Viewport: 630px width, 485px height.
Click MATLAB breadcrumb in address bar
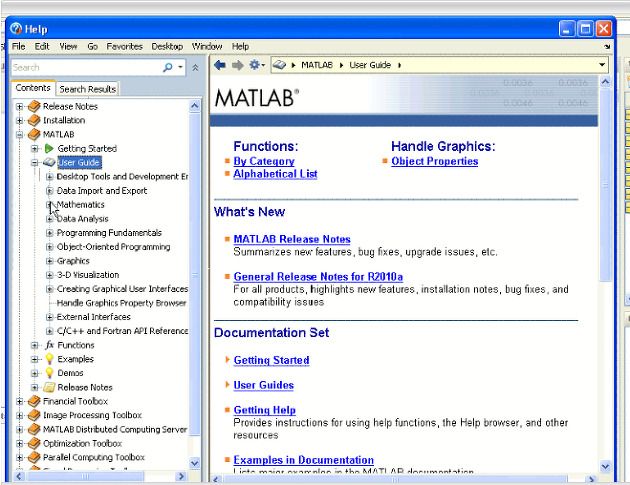(x=317, y=65)
